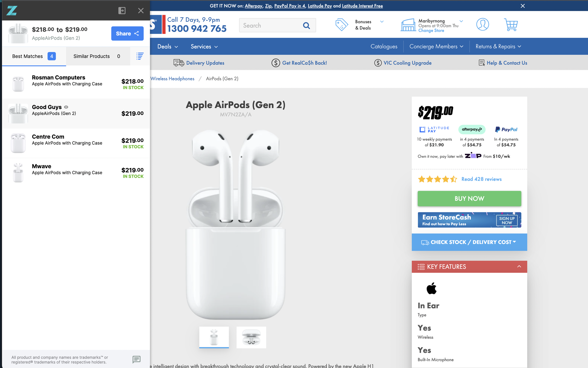Open the Concierge Members dropdown
The image size is (588, 368).
[436, 47]
